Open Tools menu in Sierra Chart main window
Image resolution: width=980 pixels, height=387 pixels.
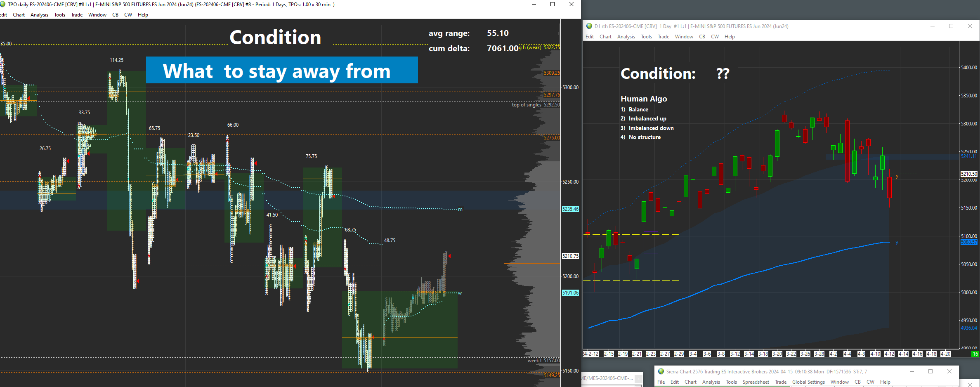[x=731, y=382]
